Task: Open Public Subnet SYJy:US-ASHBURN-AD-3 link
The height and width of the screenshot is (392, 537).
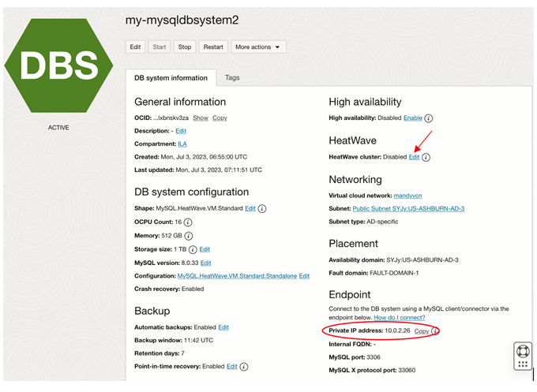Action: pyautogui.click(x=408, y=209)
